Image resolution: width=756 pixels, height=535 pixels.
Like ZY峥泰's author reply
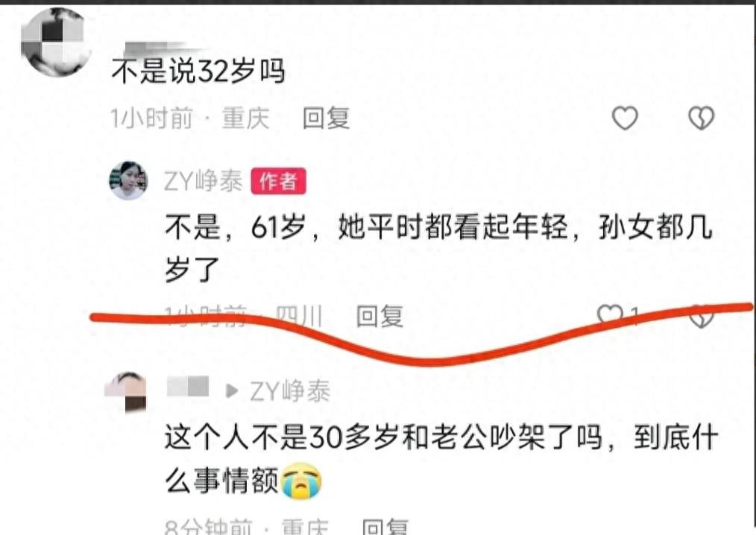pyautogui.click(x=611, y=314)
